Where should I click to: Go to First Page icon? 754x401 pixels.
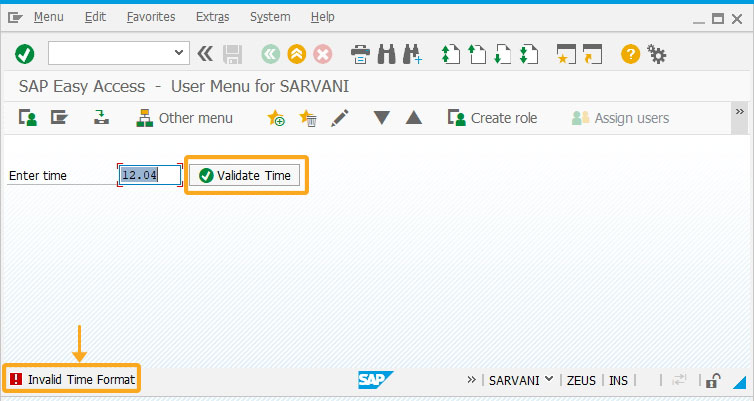pyautogui.click(x=451, y=54)
